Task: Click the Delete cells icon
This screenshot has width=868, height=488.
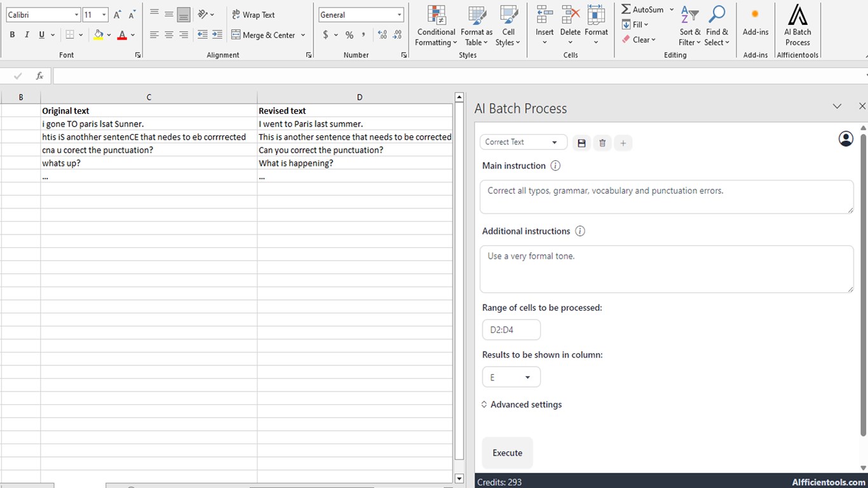Action: click(x=570, y=25)
